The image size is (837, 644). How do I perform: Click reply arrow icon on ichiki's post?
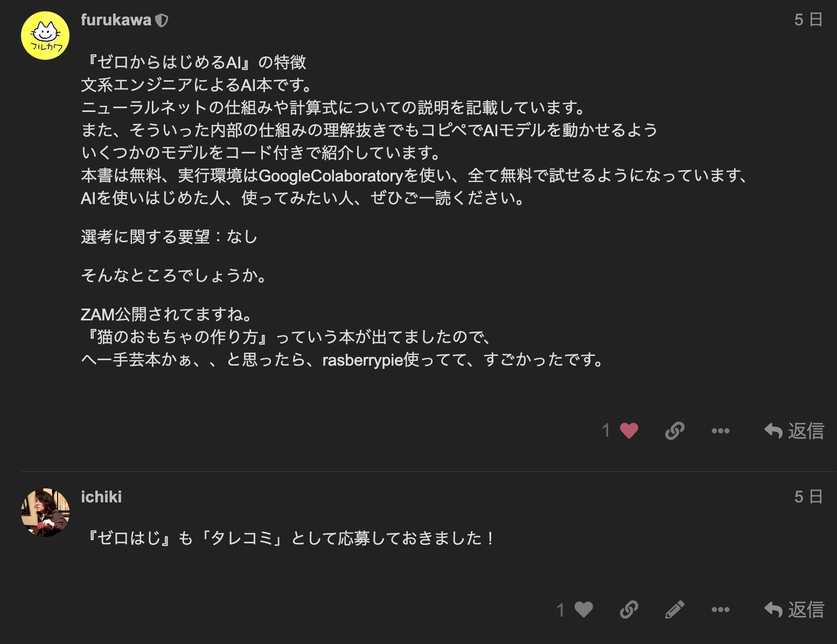point(773,610)
